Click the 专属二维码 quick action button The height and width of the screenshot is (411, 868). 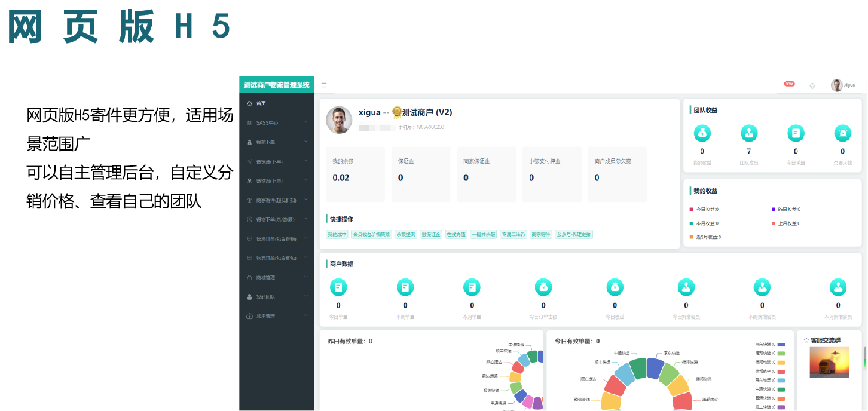pos(514,235)
